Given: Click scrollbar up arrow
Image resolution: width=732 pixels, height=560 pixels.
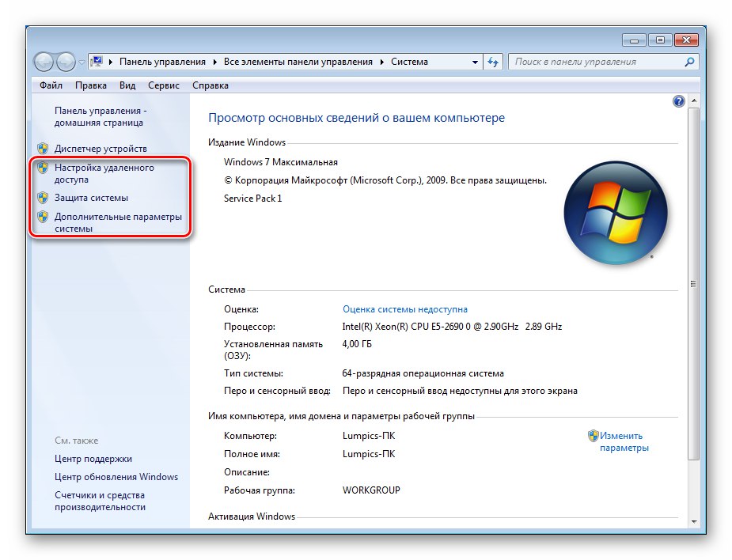Looking at the screenshot, I should point(694,100).
